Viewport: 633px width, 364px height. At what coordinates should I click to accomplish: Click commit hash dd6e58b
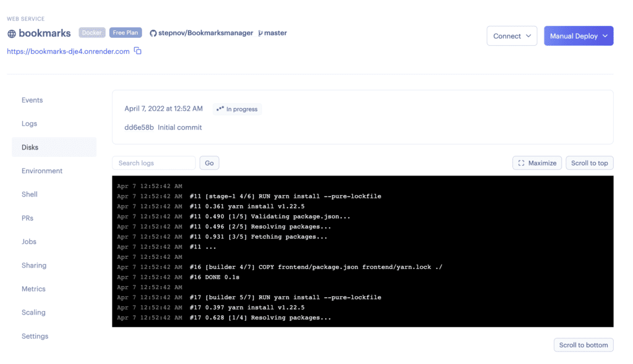pos(139,127)
